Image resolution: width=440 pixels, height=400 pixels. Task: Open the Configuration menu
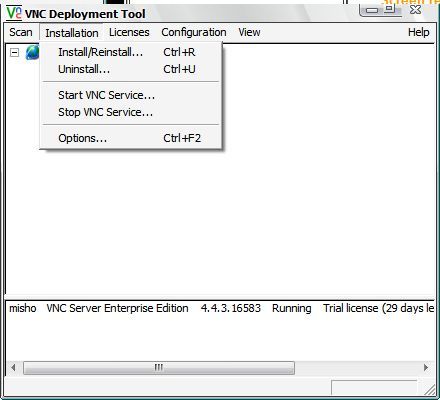(194, 32)
